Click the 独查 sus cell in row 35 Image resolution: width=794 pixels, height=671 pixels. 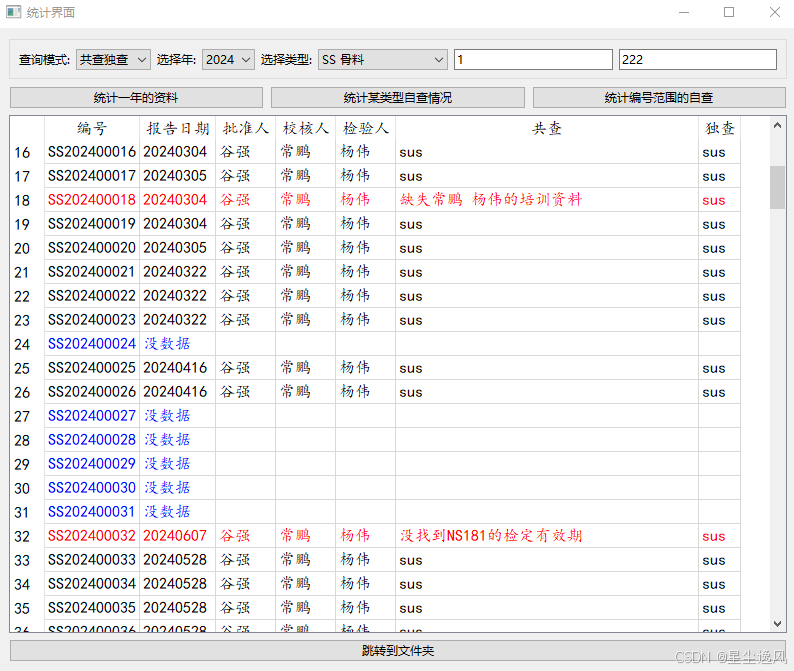[720, 608]
